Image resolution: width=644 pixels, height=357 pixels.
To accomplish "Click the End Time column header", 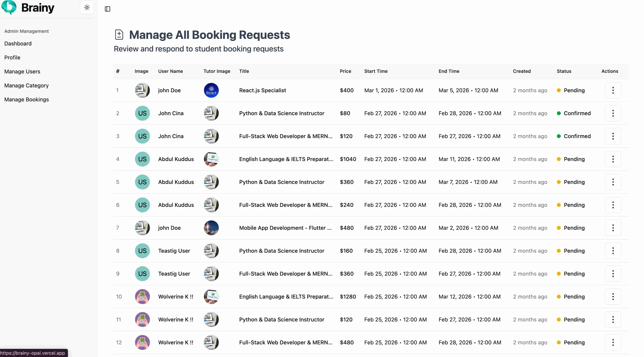I will pos(449,71).
